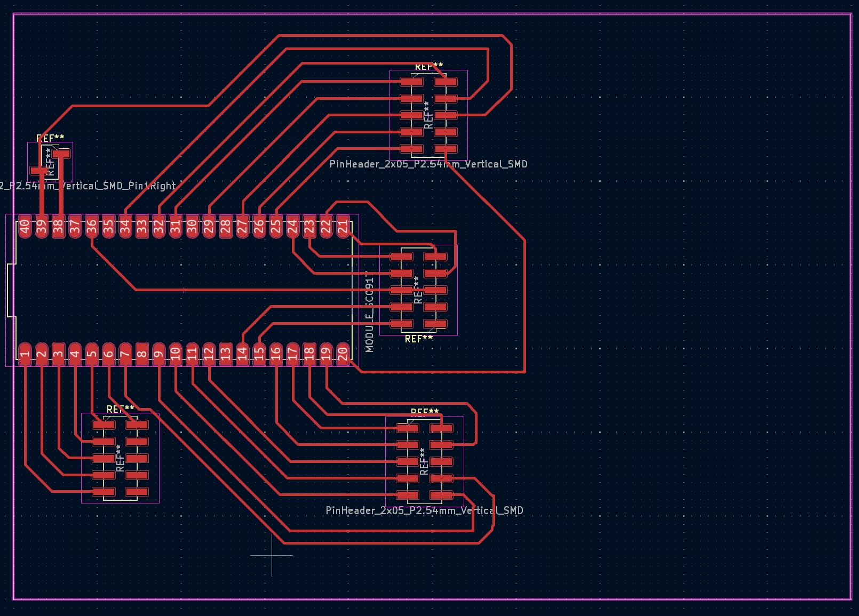Select unconnected module pad 8
This screenshot has width=859, height=616.
pos(142,354)
